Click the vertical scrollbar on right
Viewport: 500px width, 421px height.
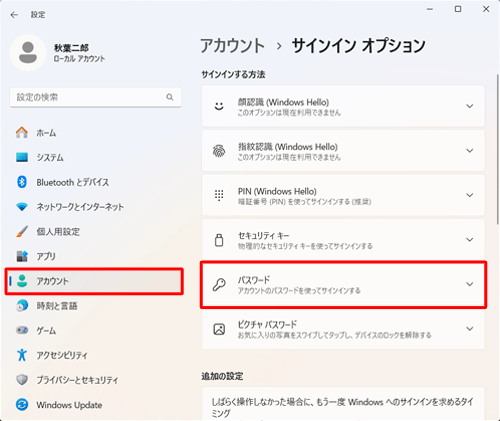click(498, 150)
